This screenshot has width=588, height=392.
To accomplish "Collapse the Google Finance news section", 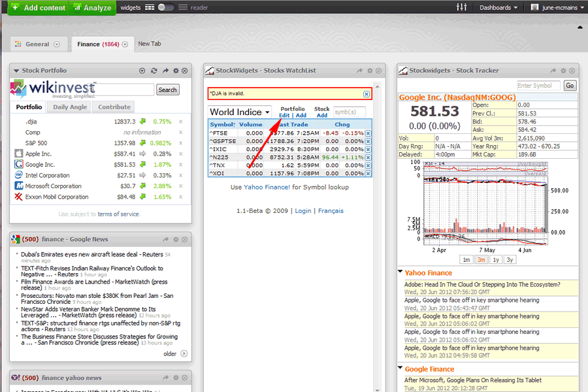I will click(x=400, y=368).
